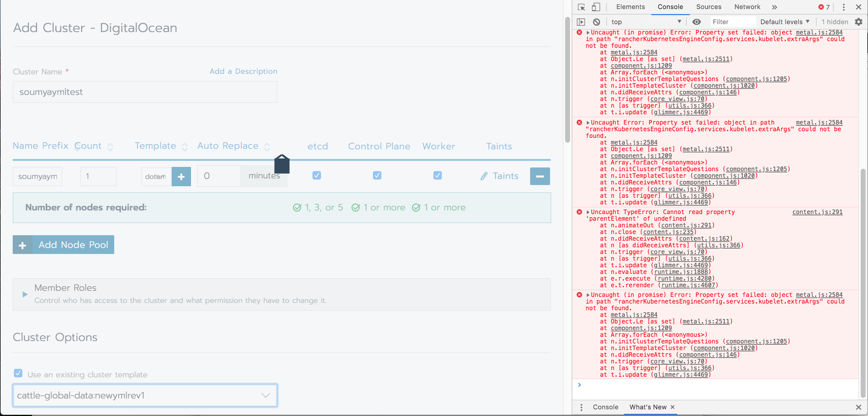The image size is (868, 416).
Task: Click the blue plus beside Template field
Action: [x=181, y=176]
